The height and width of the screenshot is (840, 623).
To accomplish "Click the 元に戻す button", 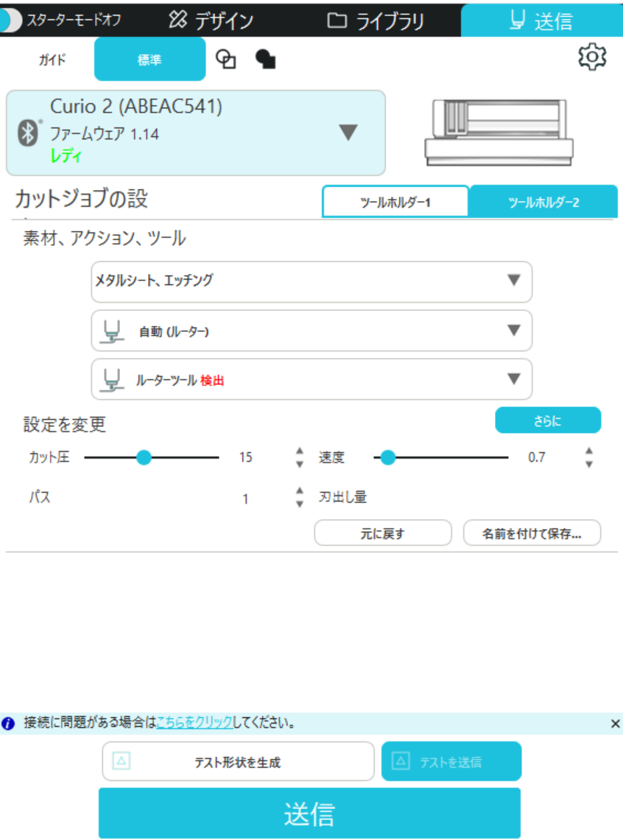I will pyautogui.click(x=382, y=533).
